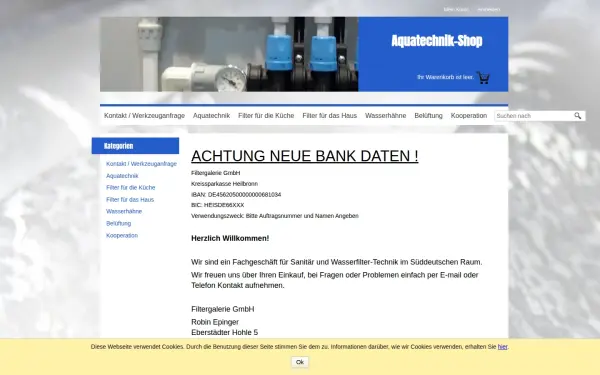Follow the 'hier' cookie information link
Screen dimensions: 600x375
point(502,347)
